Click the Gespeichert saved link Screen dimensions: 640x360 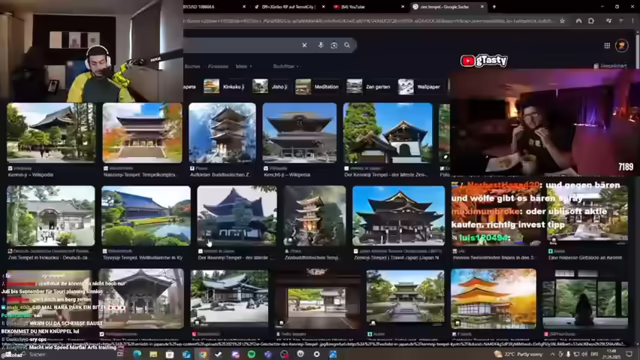[611, 66]
